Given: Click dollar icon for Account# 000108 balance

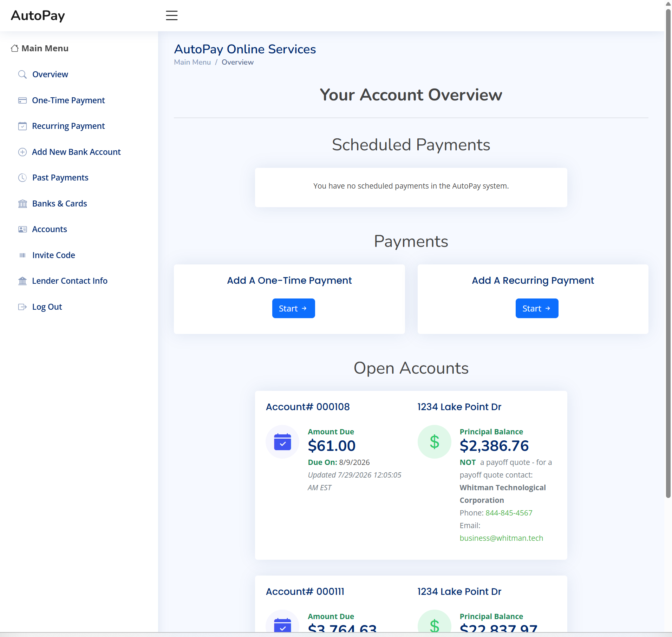Looking at the screenshot, I should coord(435,442).
